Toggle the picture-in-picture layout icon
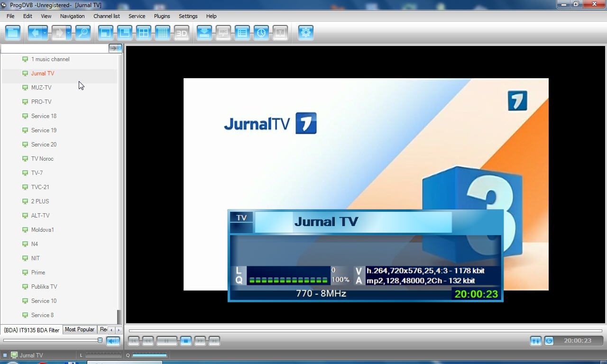This screenshot has height=364, width=607. point(125,33)
